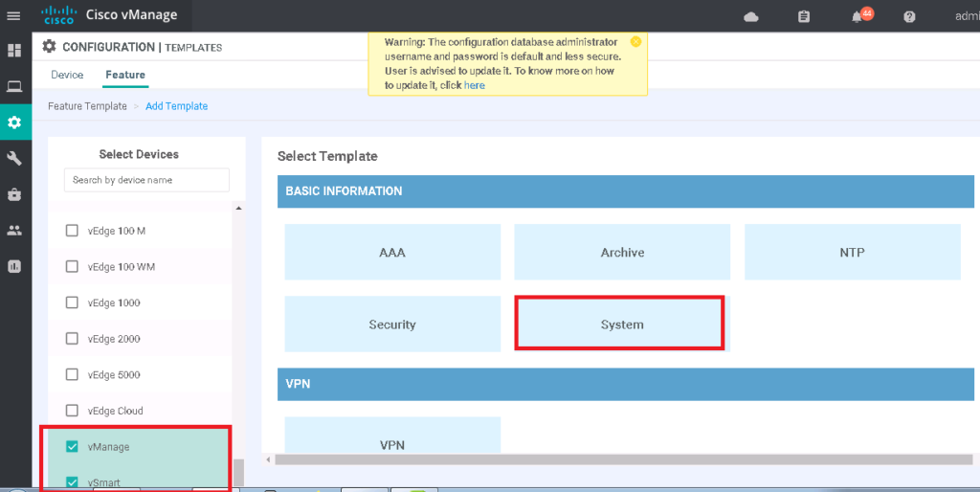The height and width of the screenshot is (492, 980).
Task: Open the hamburger navigation menu
Action: tap(13, 16)
